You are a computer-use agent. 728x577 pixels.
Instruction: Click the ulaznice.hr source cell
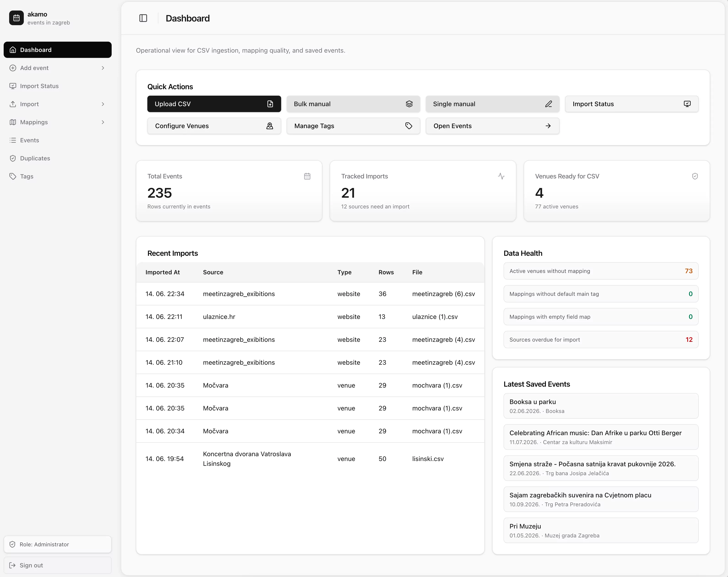219,317
